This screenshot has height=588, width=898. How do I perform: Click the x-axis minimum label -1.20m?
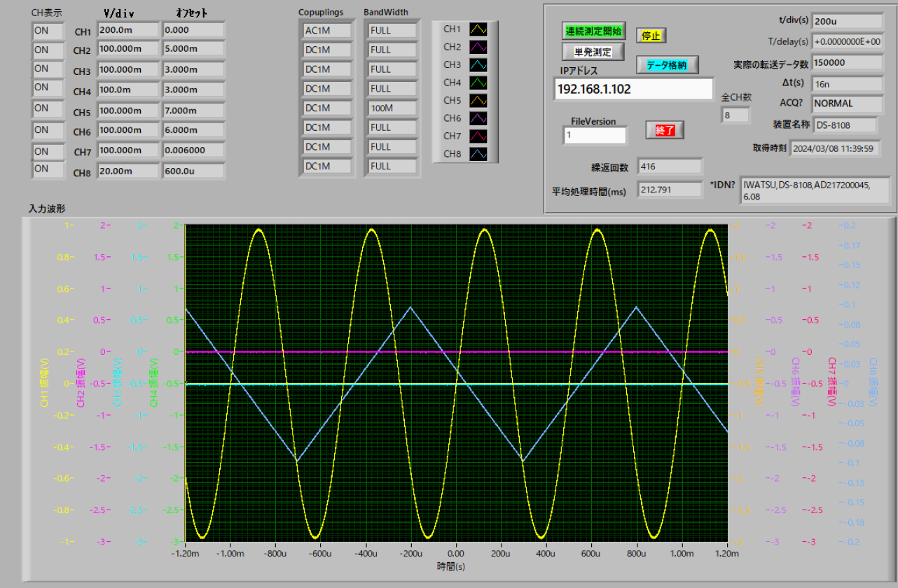[x=184, y=553]
